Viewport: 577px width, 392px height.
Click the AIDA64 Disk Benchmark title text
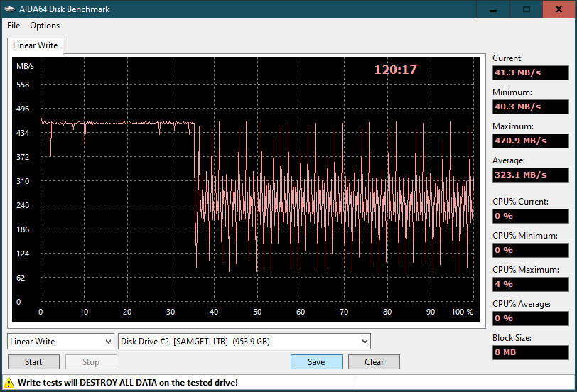coord(65,9)
